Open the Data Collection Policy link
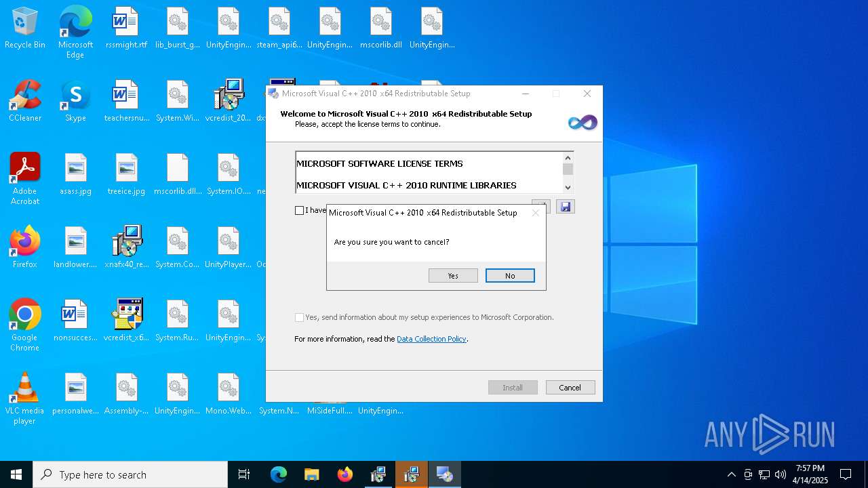The height and width of the screenshot is (488, 868). click(x=431, y=339)
